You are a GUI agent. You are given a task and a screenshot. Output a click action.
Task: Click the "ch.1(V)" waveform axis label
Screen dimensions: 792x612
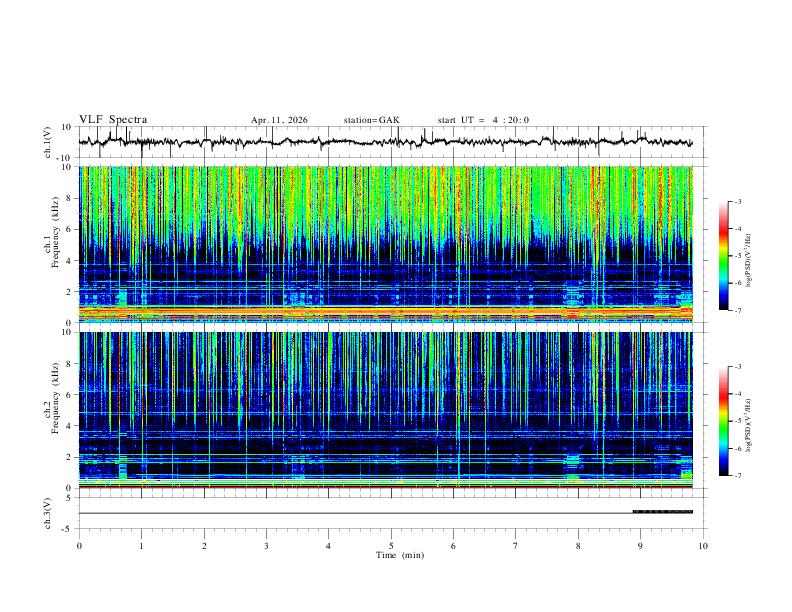pos(48,142)
